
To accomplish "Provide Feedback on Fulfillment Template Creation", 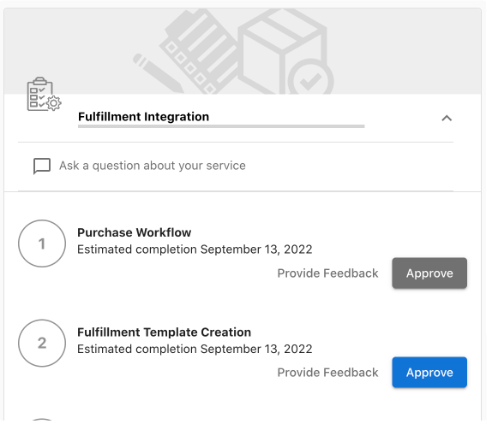I will pyautogui.click(x=328, y=372).
